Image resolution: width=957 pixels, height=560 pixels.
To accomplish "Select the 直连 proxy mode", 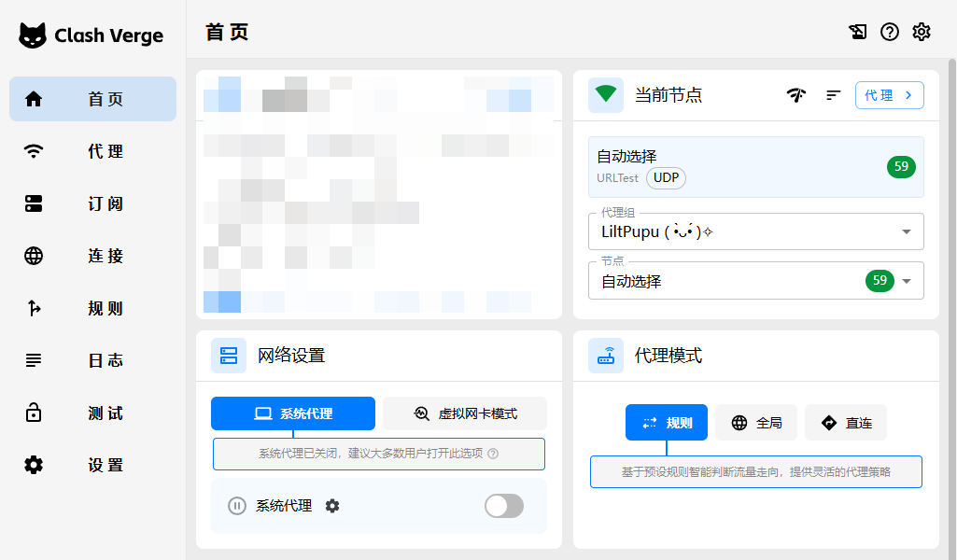I will coord(846,423).
